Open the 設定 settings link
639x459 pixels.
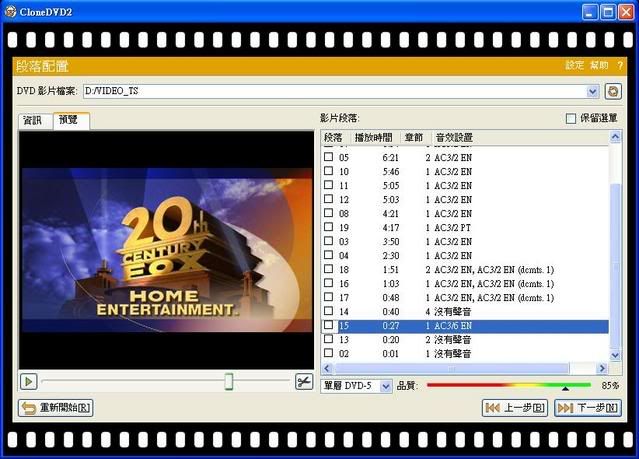pyautogui.click(x=575, y=65)
